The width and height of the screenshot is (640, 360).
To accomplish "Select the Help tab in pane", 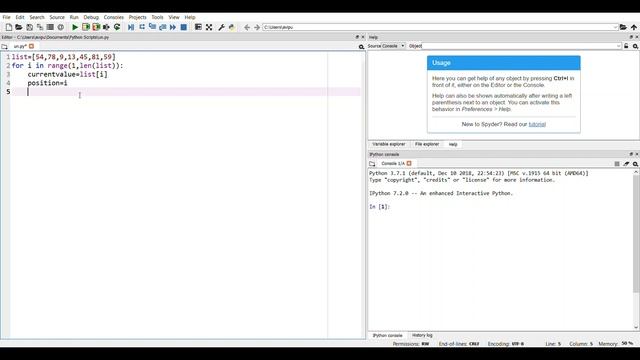I will pyautogui.click(x=453, y=144).
